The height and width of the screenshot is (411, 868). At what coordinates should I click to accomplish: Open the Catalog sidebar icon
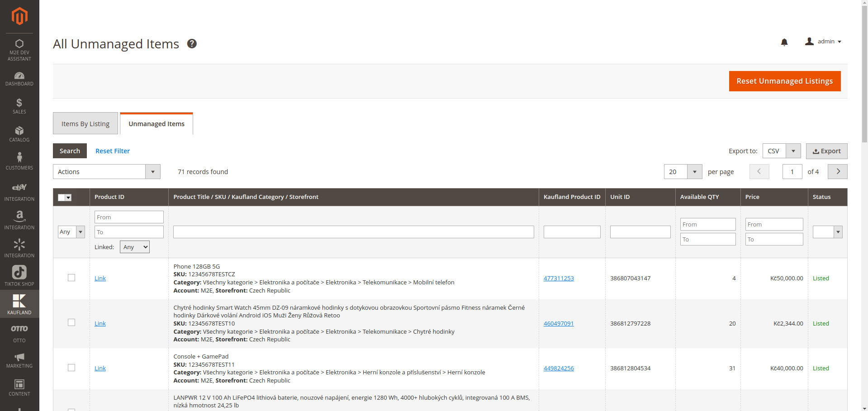click(19, 134)
